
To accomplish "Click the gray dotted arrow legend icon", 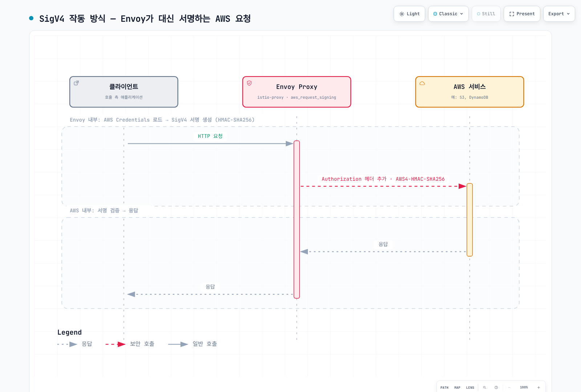I will click(67, 344).
